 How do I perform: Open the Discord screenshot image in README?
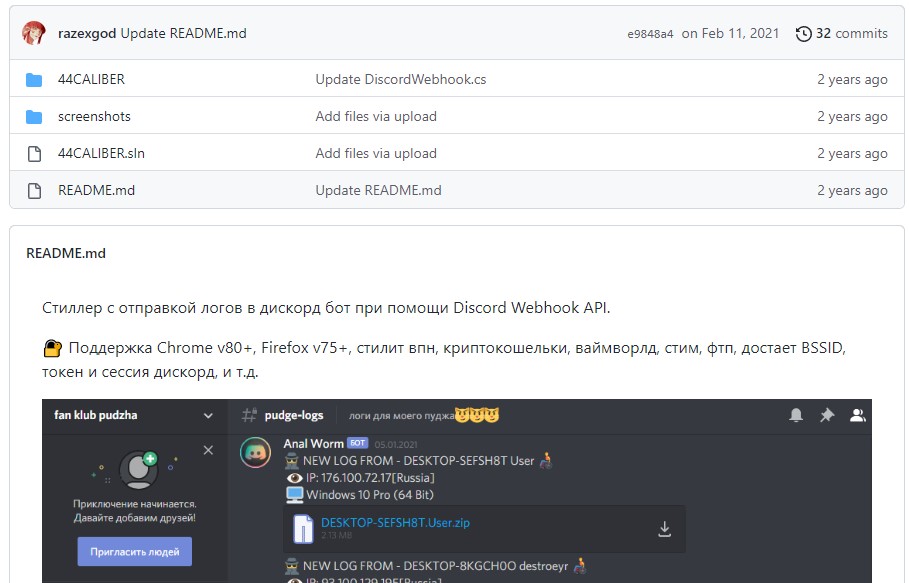pos(457,491)
